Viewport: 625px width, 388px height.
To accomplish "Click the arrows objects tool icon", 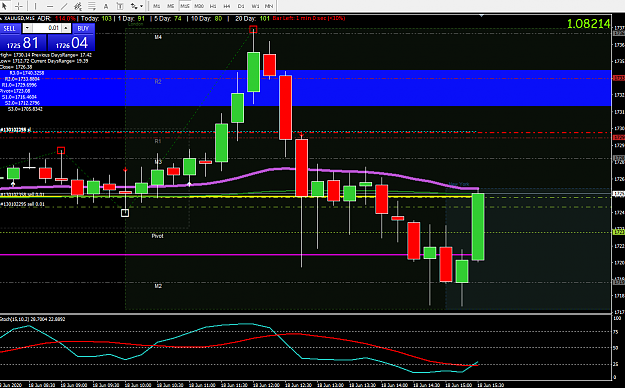I will tap(134, 6).
